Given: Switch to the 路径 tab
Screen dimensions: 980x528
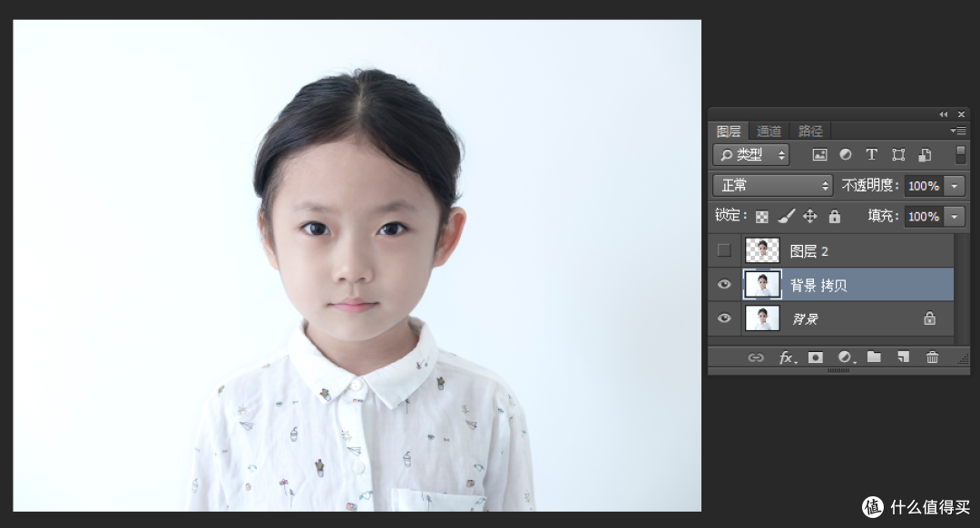Looking at the screenshot, I should click(810, 132).
